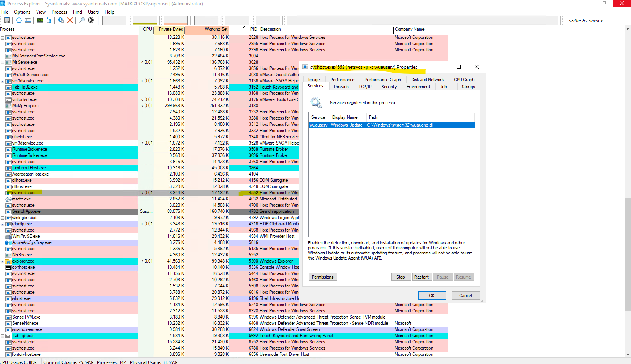Open the Properties toolbar icon
This screenshot has width=631, height=364.
[x=61, y=20]
